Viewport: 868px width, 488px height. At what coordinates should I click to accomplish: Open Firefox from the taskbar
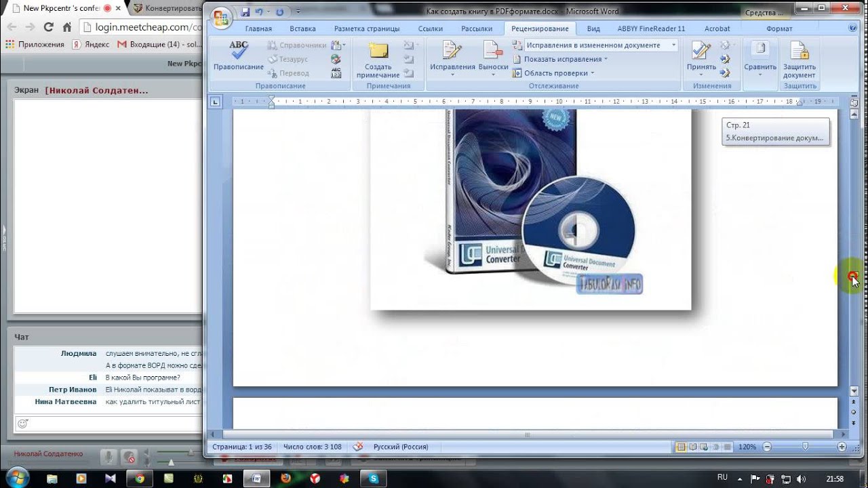tap(285, 479)
